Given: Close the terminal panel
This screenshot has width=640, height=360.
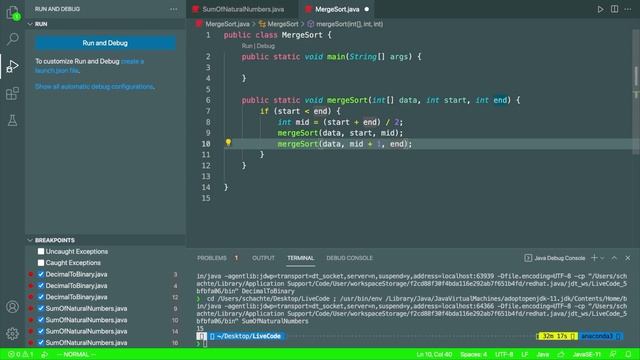Looking at the screenshot, I should [x=628, y=258].
